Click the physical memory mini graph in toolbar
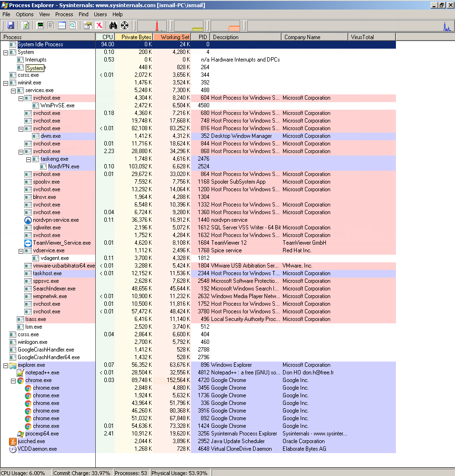 point(225,26)
